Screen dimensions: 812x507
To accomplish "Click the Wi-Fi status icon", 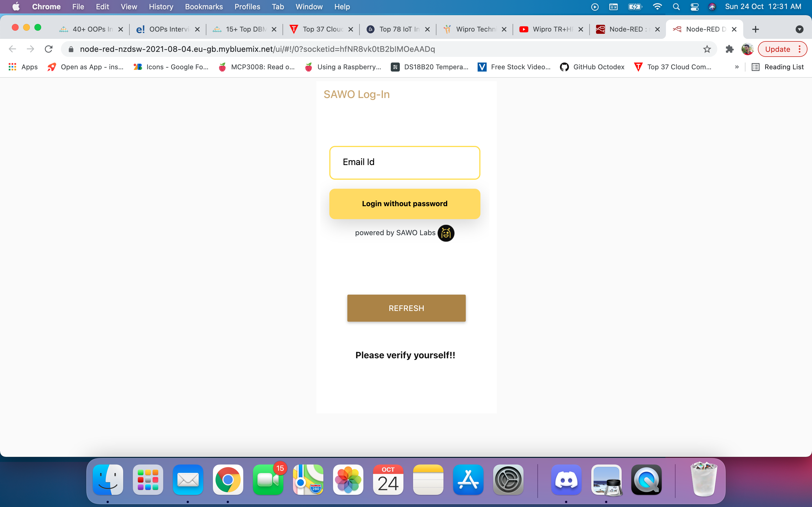I will (x=657, y=7).
